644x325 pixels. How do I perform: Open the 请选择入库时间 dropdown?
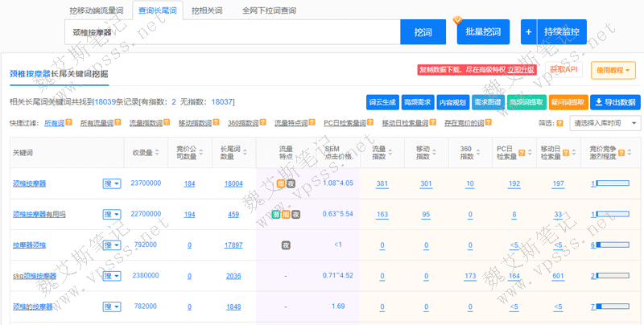tap(605, 123)
